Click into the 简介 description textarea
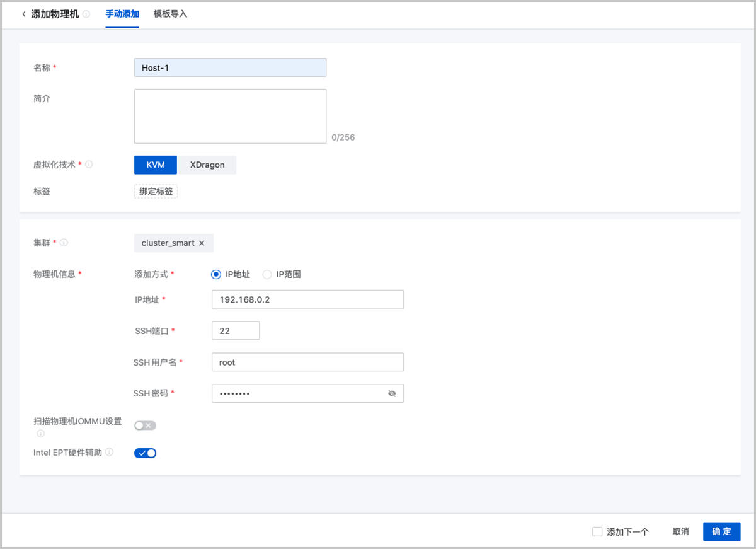The height and width of the screenshot is (549, 756). 230,116
